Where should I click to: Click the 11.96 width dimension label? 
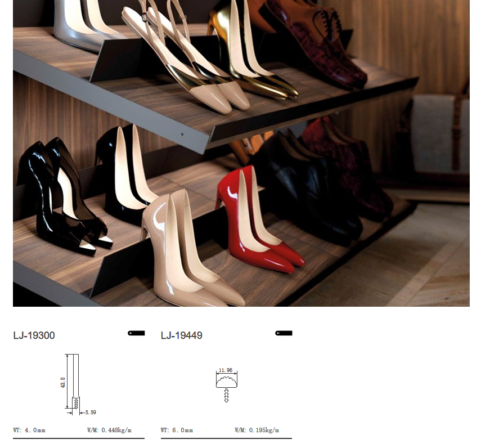(226, 370)
